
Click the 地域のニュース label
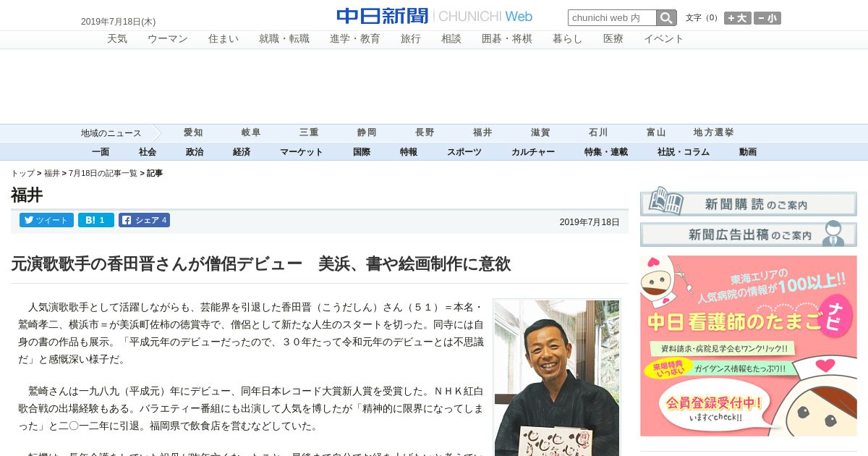pos(111,133)
